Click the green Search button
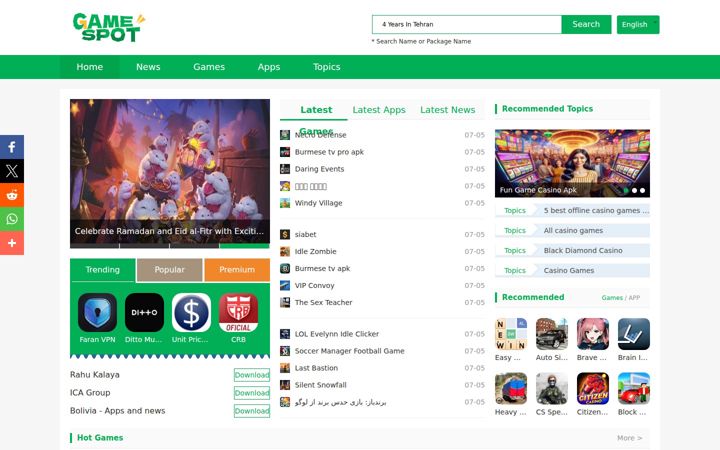 coord(586,24)
